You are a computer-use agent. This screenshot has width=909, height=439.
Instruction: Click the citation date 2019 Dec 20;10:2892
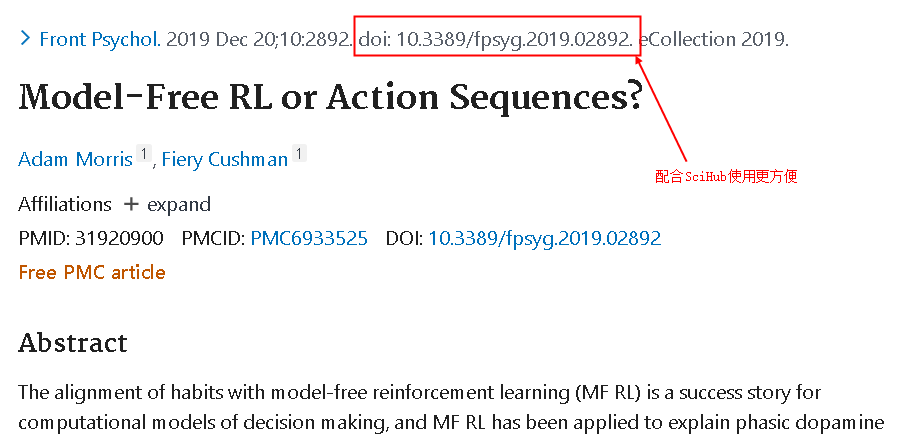pos(259,40)
